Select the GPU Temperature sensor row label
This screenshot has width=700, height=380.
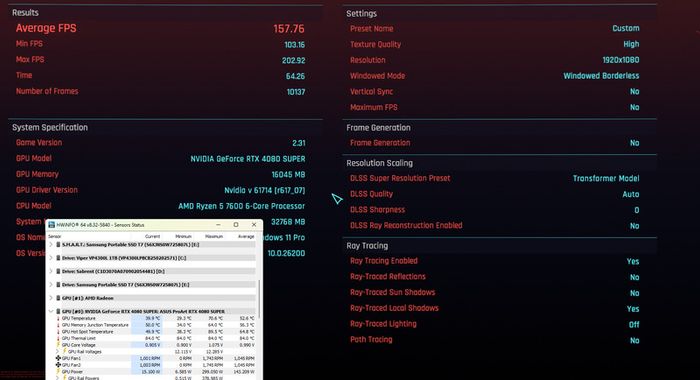tap(79, 318)
